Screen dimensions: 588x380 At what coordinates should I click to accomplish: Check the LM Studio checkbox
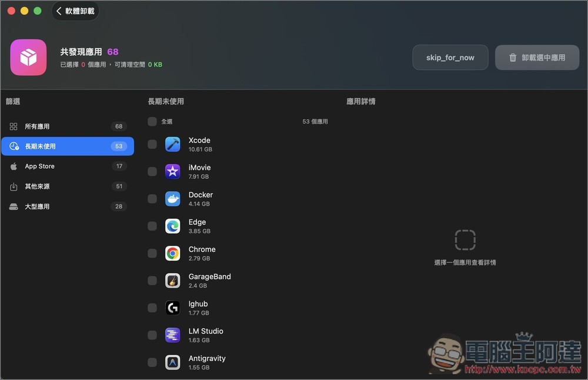click(x=152, y=335)
